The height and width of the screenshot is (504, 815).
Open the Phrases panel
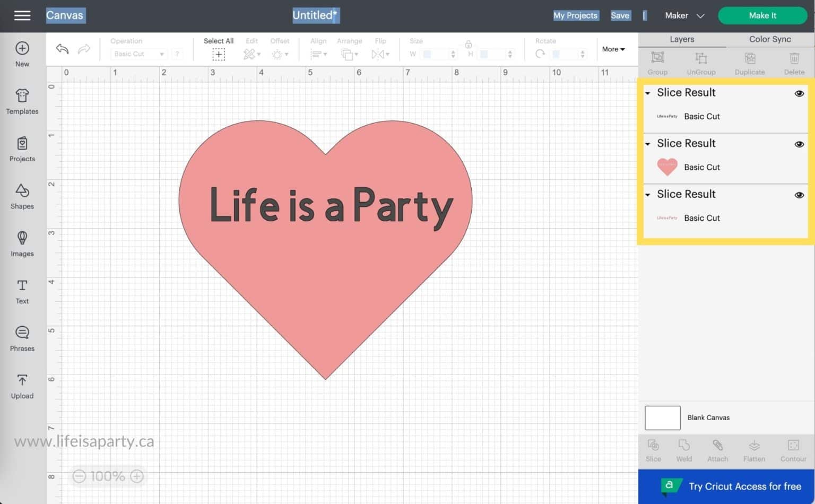22,338
